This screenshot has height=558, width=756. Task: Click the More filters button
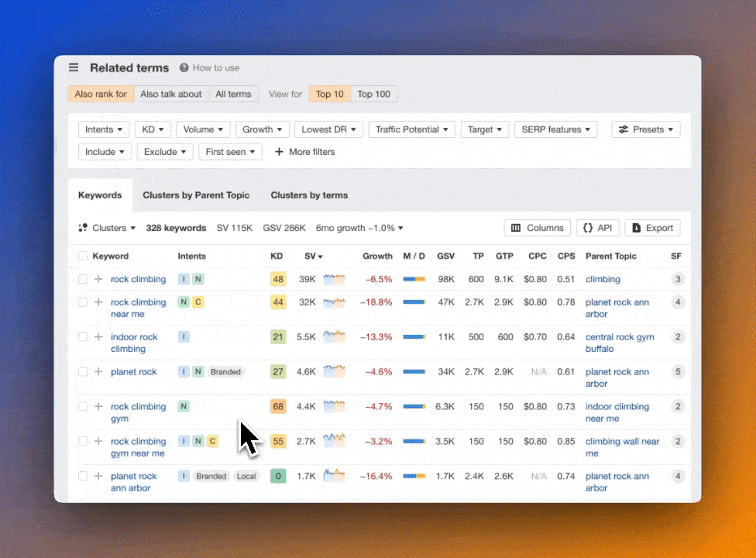(304, 152)
